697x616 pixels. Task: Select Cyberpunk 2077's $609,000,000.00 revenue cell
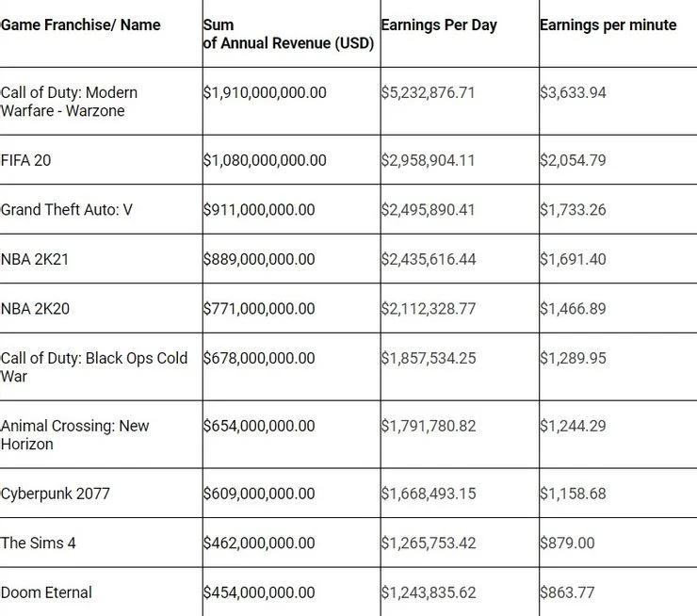[x=259, y=493]
